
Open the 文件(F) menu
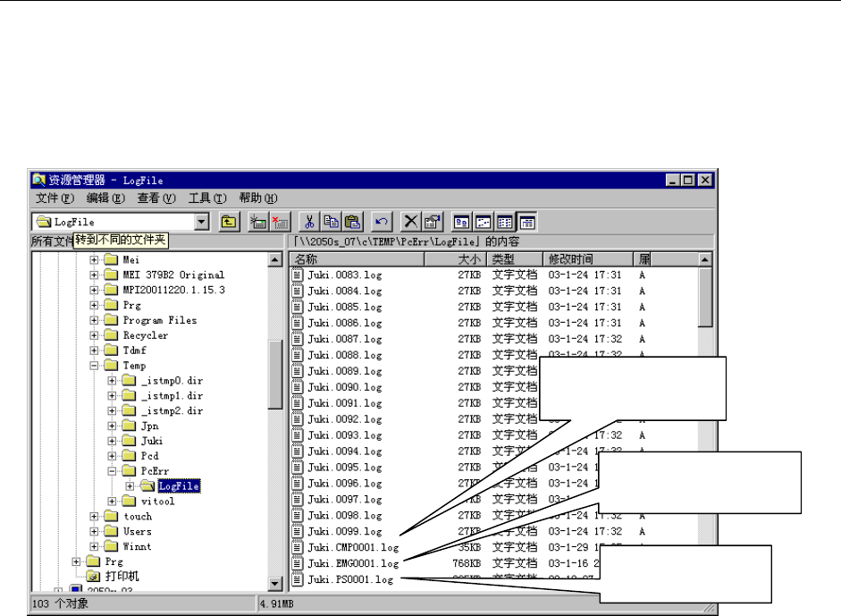tap(55, 198)
